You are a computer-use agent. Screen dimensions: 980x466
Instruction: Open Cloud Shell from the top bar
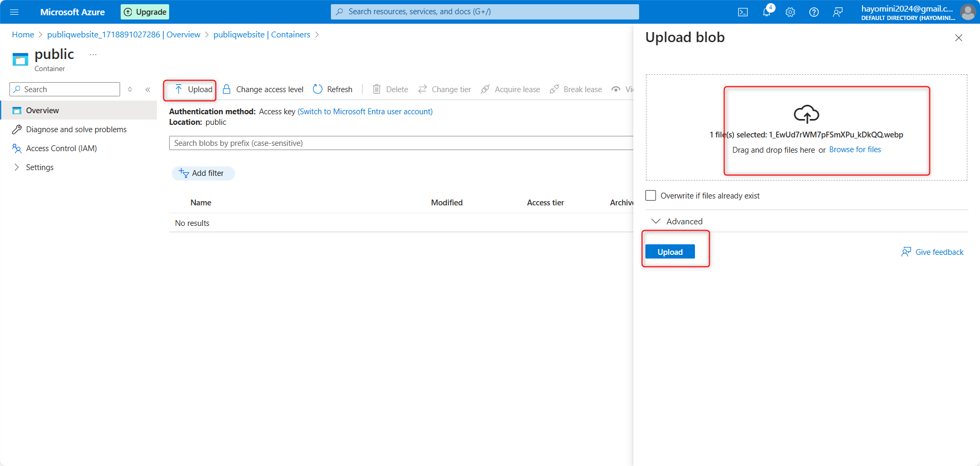point(743,12)
